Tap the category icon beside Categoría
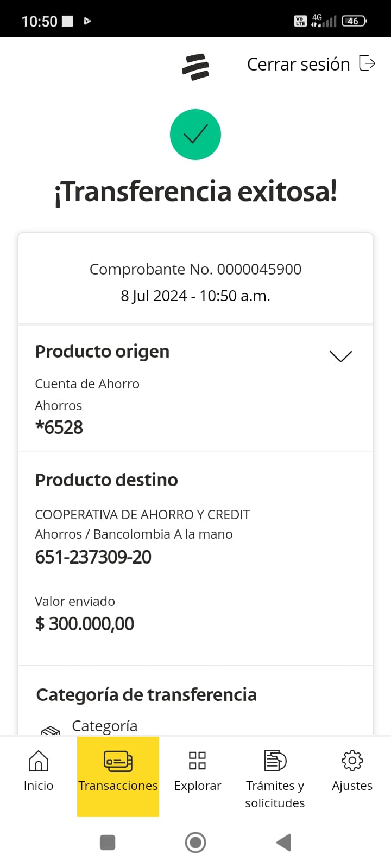Screen dimensions: 391x868 [x=51, y=731]
